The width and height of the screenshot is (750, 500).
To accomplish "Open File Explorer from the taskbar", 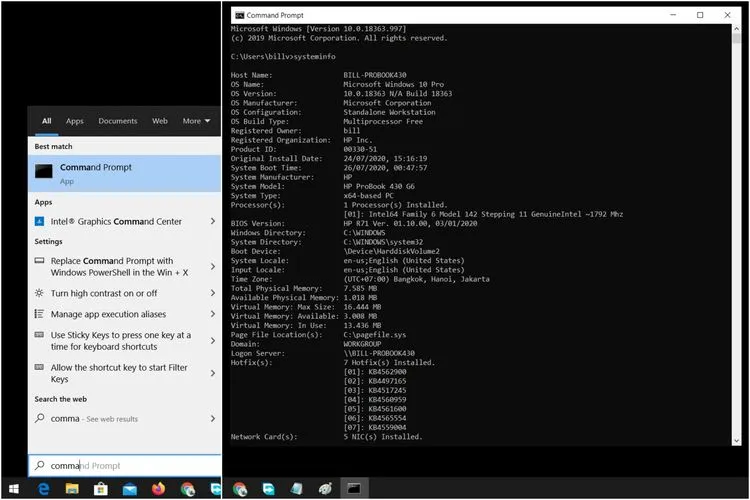I will (x=72, y=489).
